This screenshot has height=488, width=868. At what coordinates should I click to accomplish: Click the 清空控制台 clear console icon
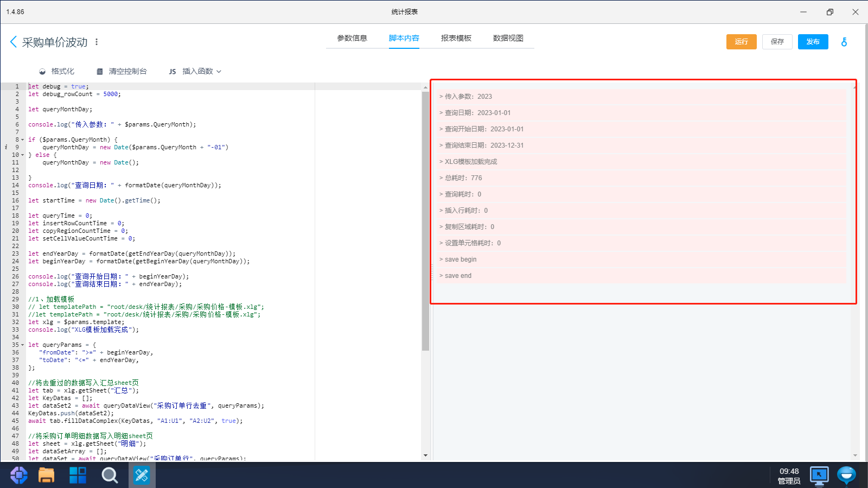click(x=100, y=72)
